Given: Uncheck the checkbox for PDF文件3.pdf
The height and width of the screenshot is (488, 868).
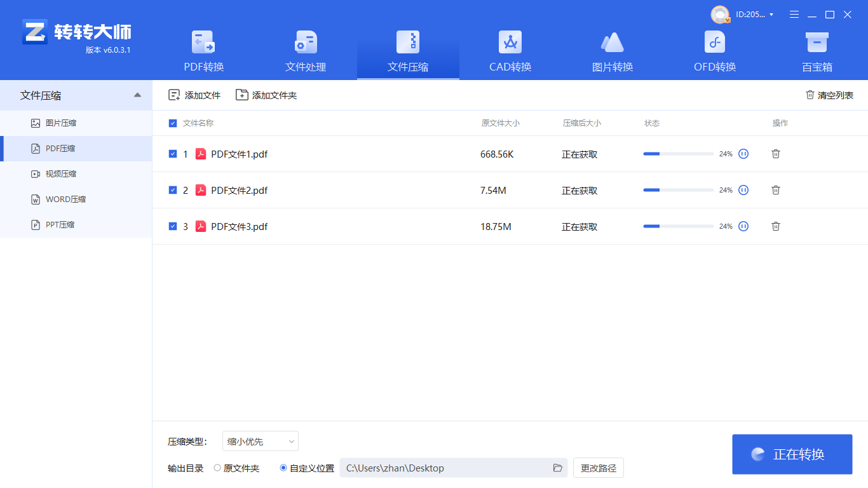Looking at the screenshot, I should tap(173, 226).
